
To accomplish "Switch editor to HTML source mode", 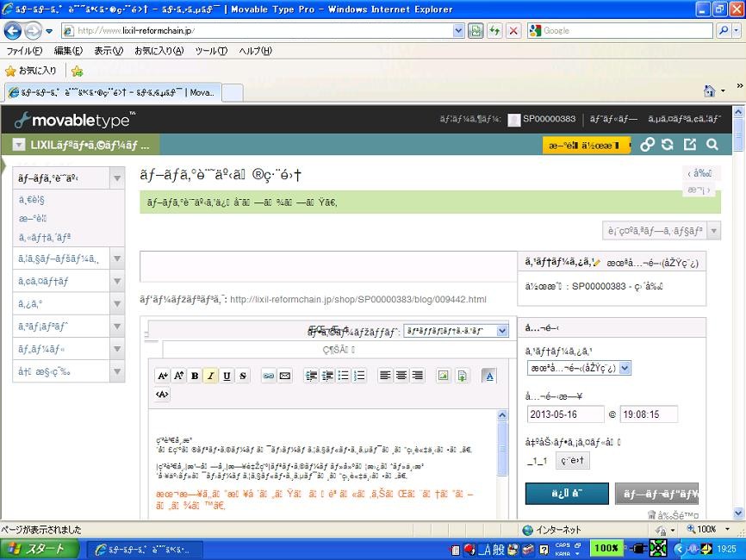I will click(162, 395).
